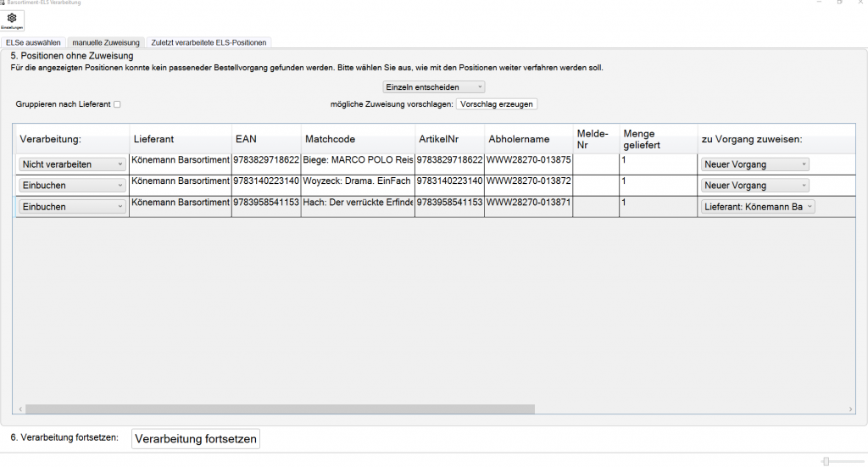Click the horizontal scrollbar left arrow

point(19,409)
